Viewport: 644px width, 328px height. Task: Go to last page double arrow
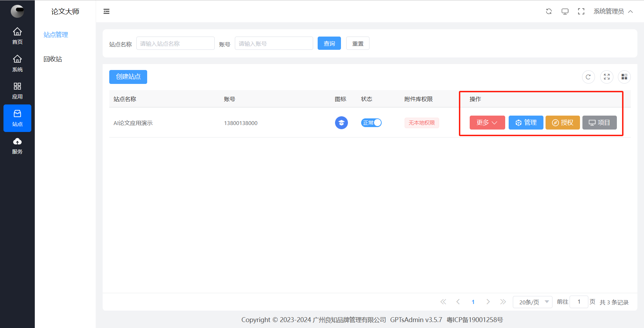click(503, 302)
